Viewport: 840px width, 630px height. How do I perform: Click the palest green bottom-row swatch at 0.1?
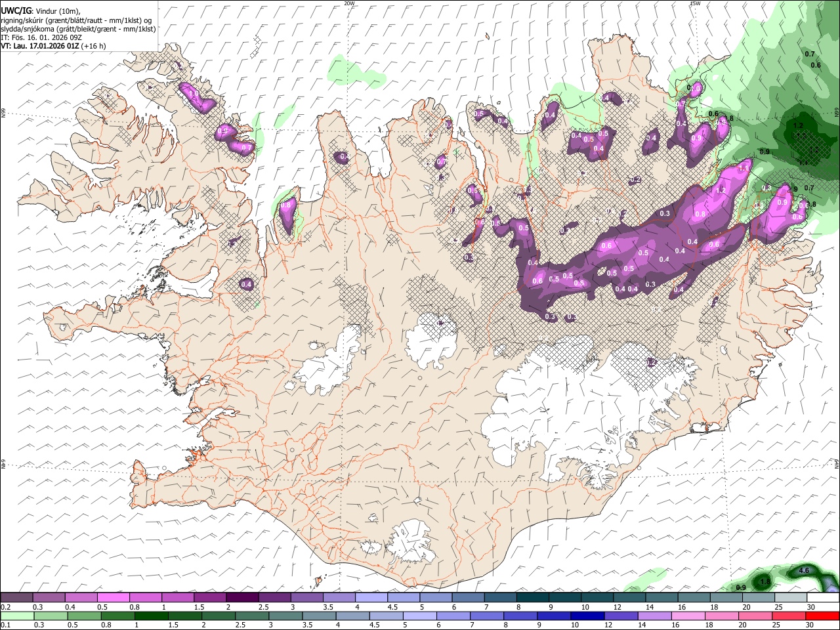coord(16,616)
